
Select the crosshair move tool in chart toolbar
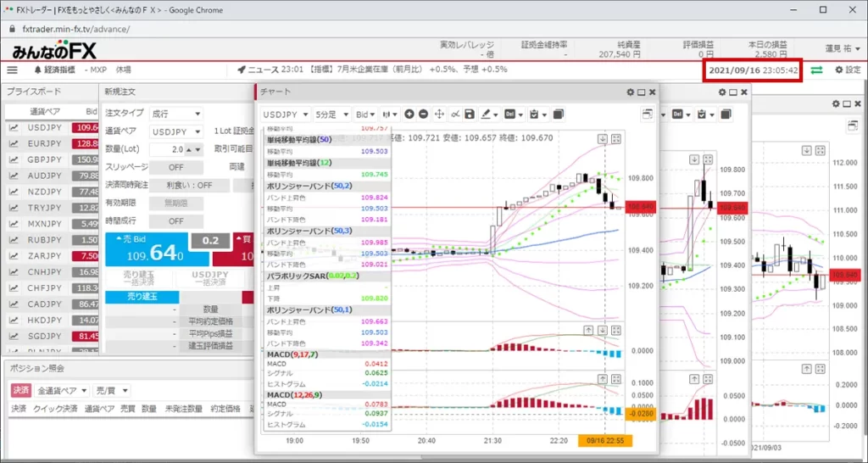pyautogui.click(x=439, y=114)
